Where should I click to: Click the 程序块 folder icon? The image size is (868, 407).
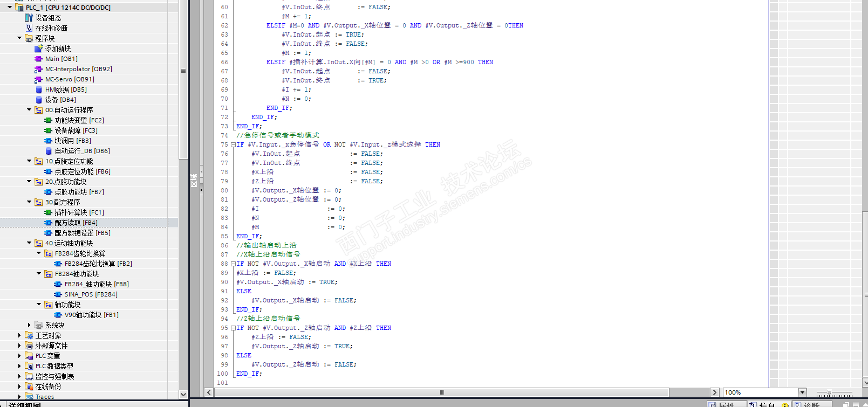pos(29,38)
